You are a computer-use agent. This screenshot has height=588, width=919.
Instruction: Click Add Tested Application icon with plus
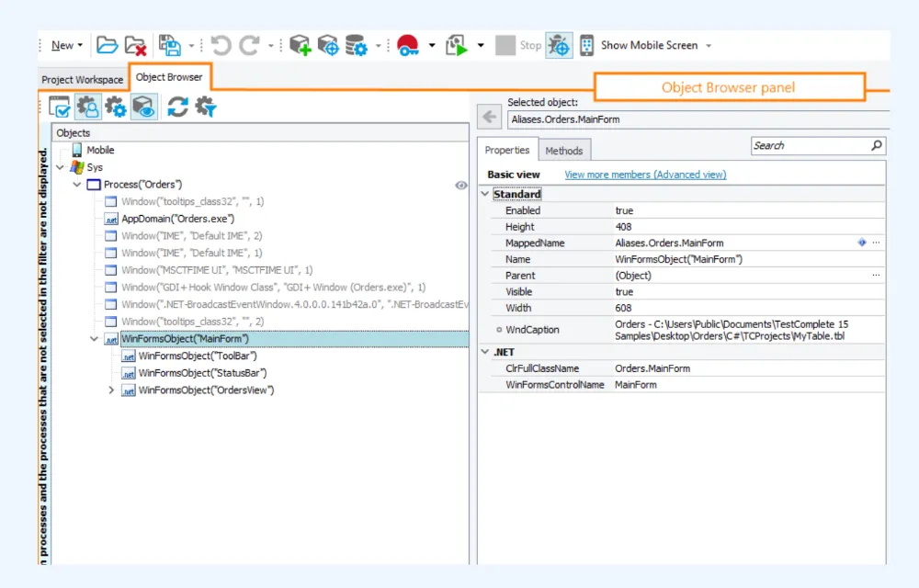pyautogui.click(x=300, y=45)
